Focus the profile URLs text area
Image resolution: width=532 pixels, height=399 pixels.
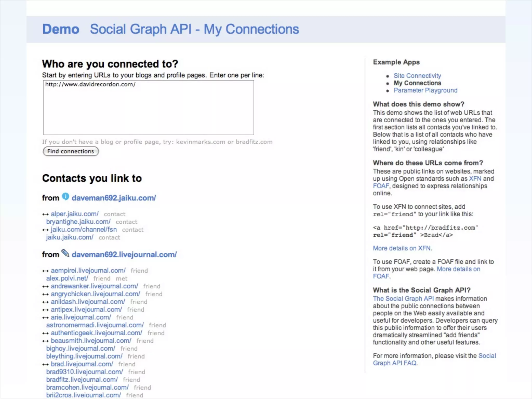click(148, 108)
